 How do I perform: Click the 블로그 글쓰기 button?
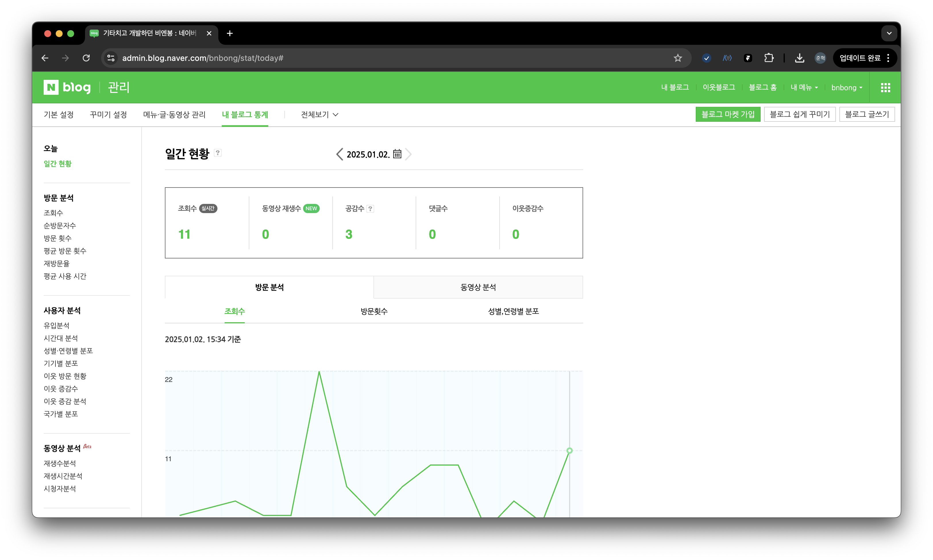pos(867,114)
